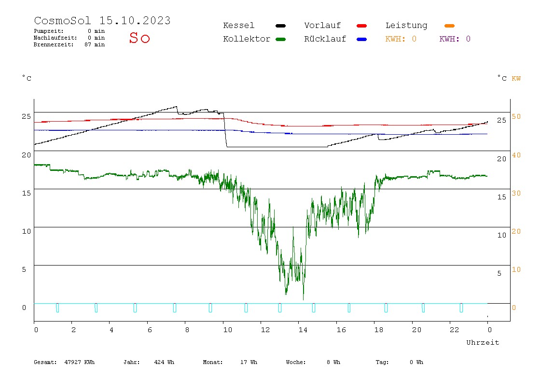Click the orange '10' KW axis label

point(516,269)
